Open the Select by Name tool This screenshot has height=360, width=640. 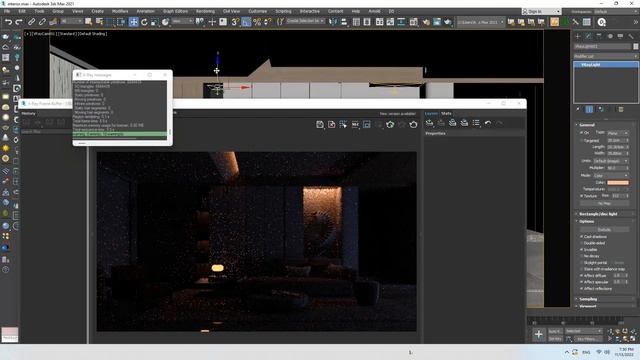(x=99, y=22)
